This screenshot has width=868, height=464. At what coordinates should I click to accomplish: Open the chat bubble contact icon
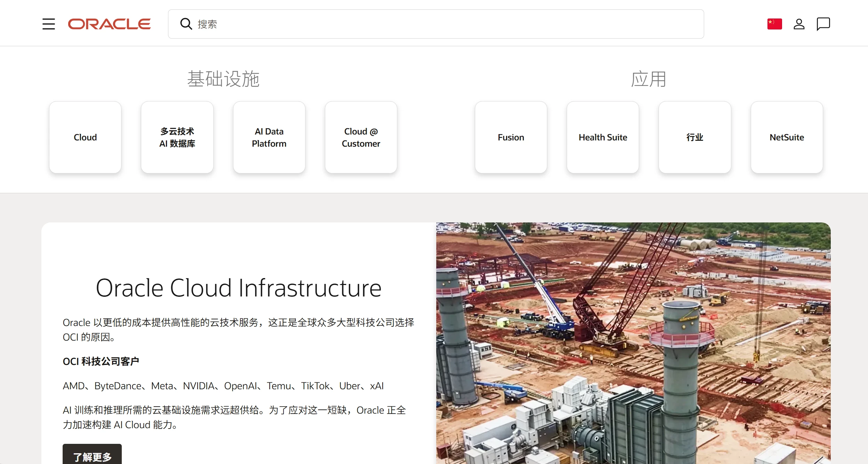pos(823,24)
